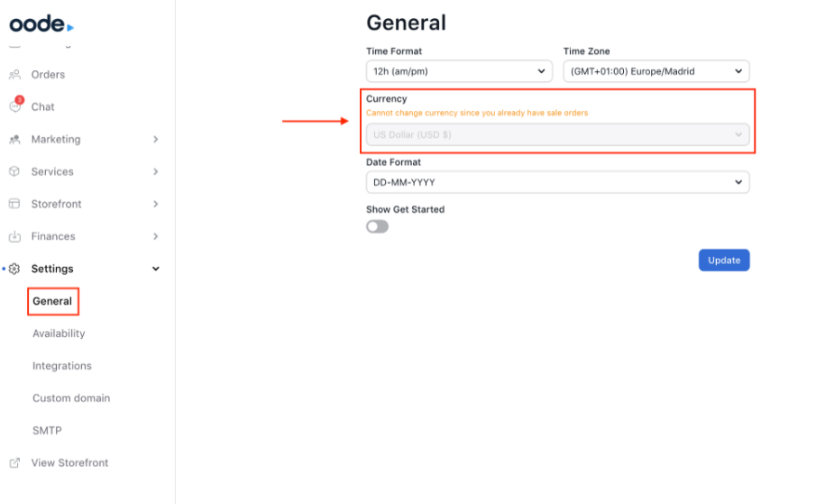This screenshot has width=816, height=504.
Task: Click the Finances download icon
Action: coord(14,236)
